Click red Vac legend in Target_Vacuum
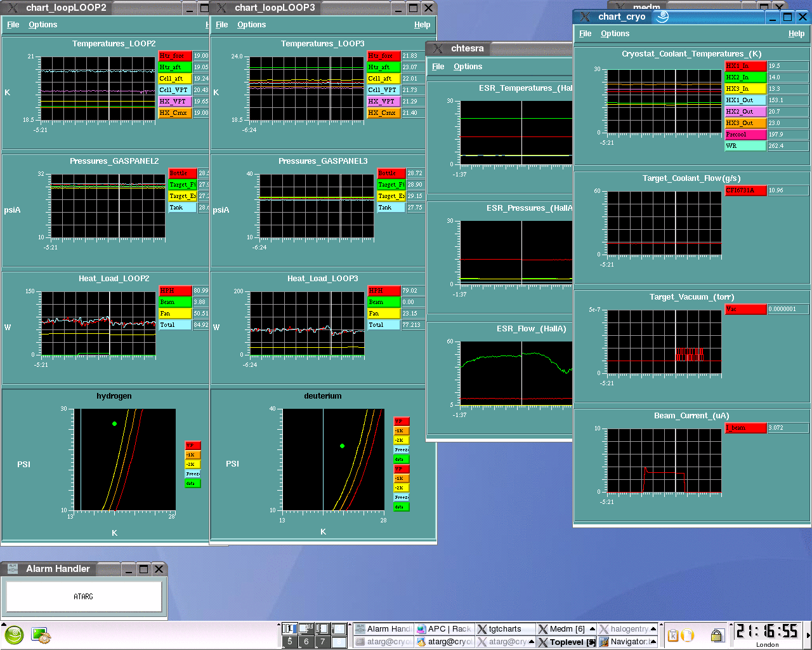Viewport: 812px width, 650px height. (x=745, y=309)
